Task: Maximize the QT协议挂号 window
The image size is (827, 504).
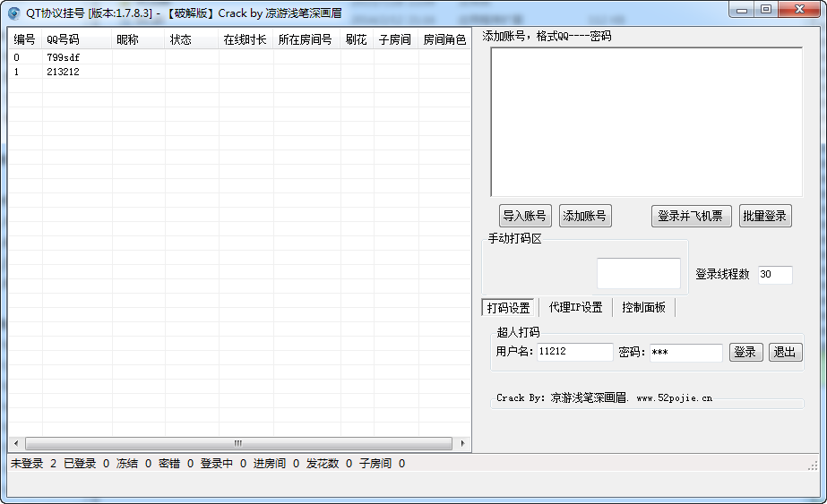Action: pyautogui.click(x=766, y=10)
